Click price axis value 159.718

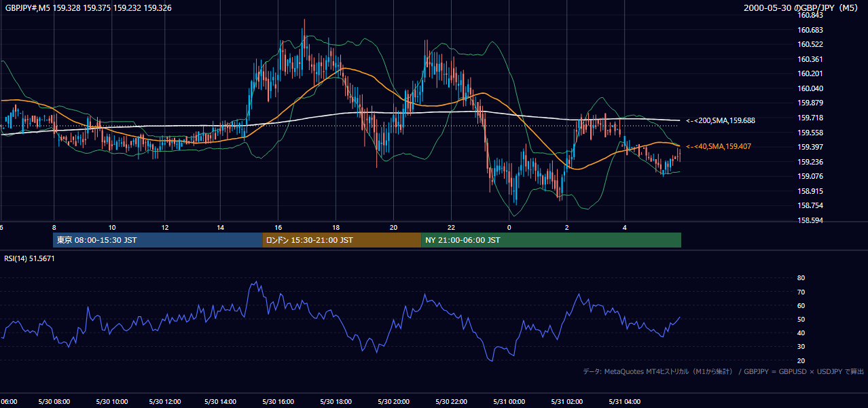(x=810, y=118)
